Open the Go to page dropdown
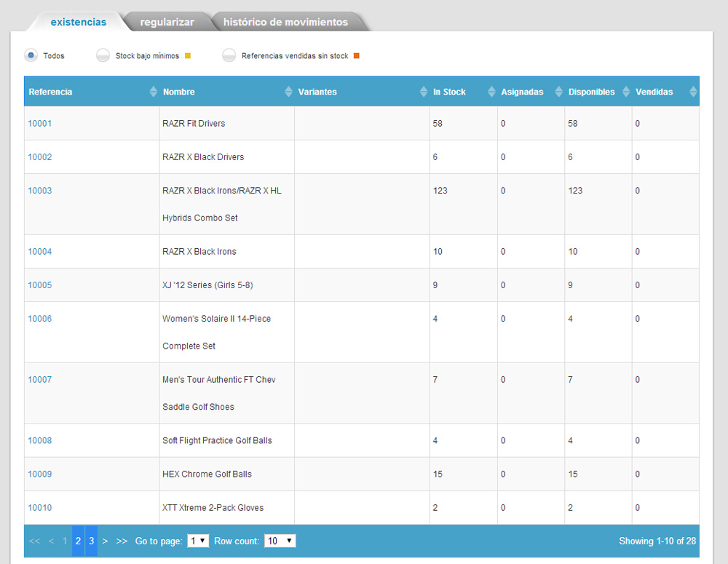Screen dimensions: 728x564 coord(198,541)
